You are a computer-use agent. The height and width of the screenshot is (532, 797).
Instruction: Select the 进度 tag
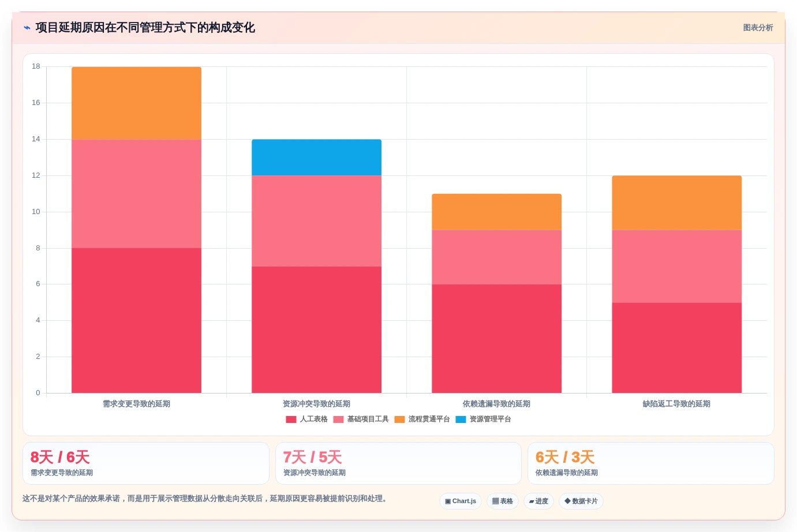tap(538, 501)
